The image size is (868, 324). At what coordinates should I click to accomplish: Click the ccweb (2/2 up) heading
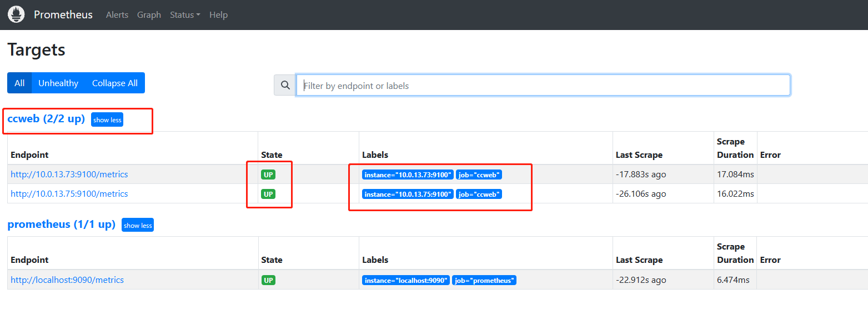tap(46, 118)
